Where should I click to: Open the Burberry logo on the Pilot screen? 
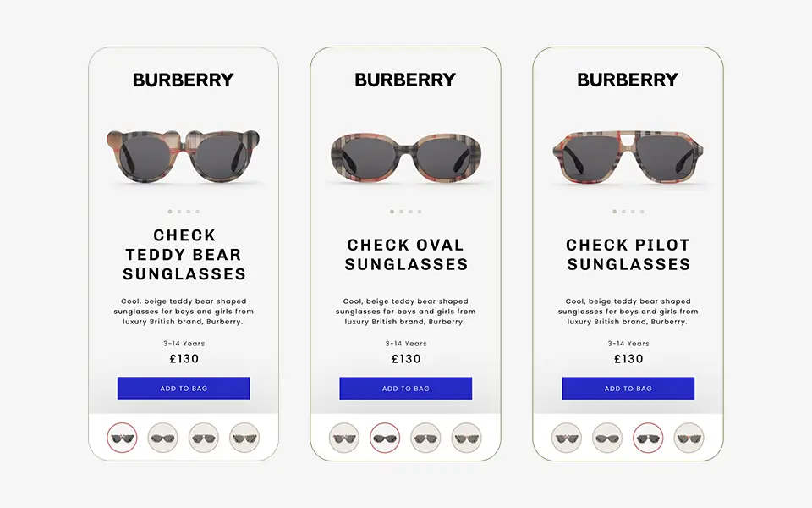pos(627,79)
